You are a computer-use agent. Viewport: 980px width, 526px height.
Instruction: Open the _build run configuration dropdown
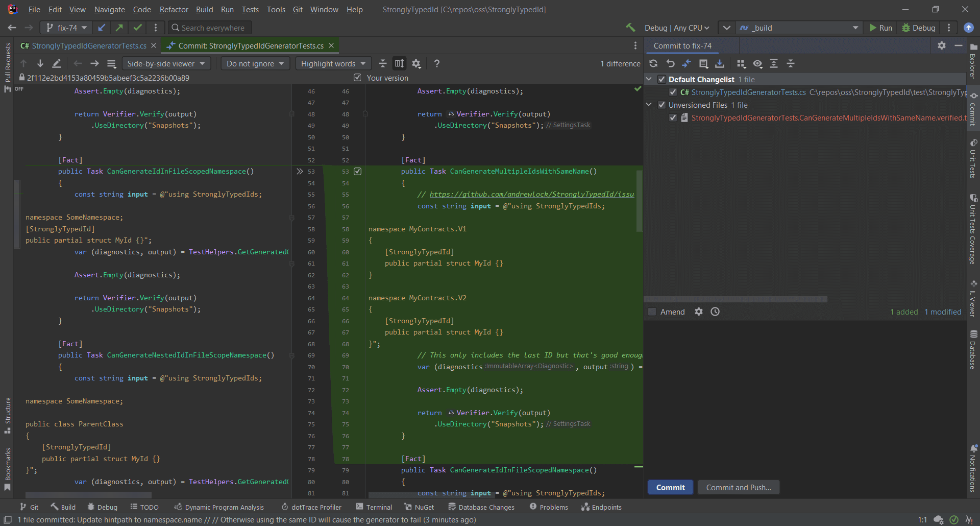[x=799, y=28]
